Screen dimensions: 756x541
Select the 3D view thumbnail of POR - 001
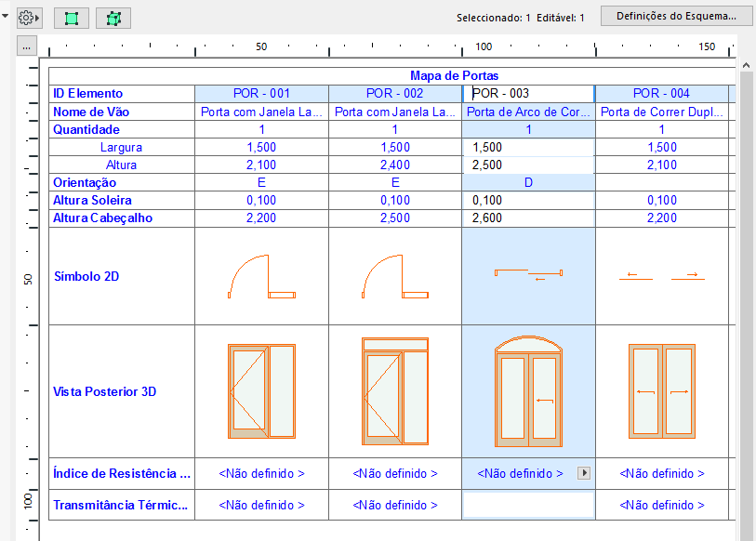pos(261,391)
